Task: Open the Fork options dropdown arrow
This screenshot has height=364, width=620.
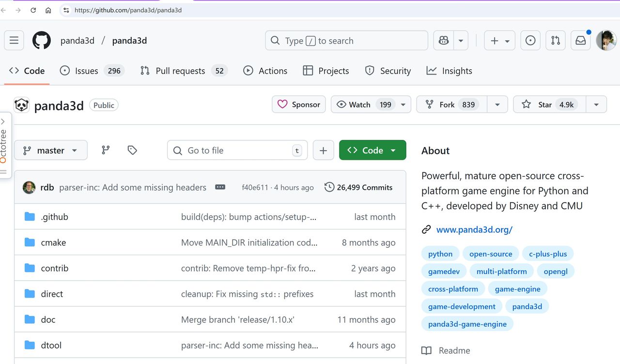Action: coord(497,105)
